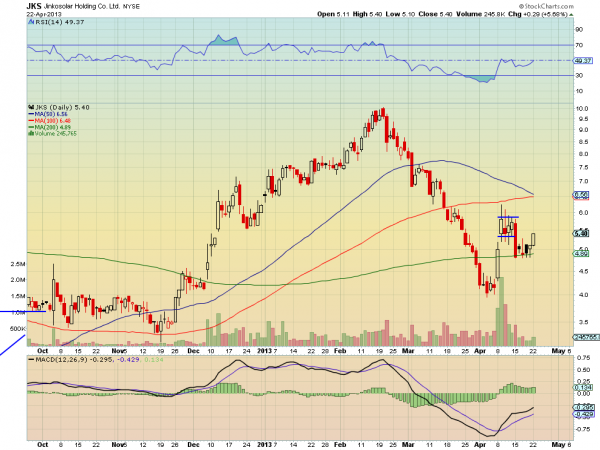Click the MA(100) red legend entry
The height and width of the screenshot is (450, 600).
click(50, 121)
